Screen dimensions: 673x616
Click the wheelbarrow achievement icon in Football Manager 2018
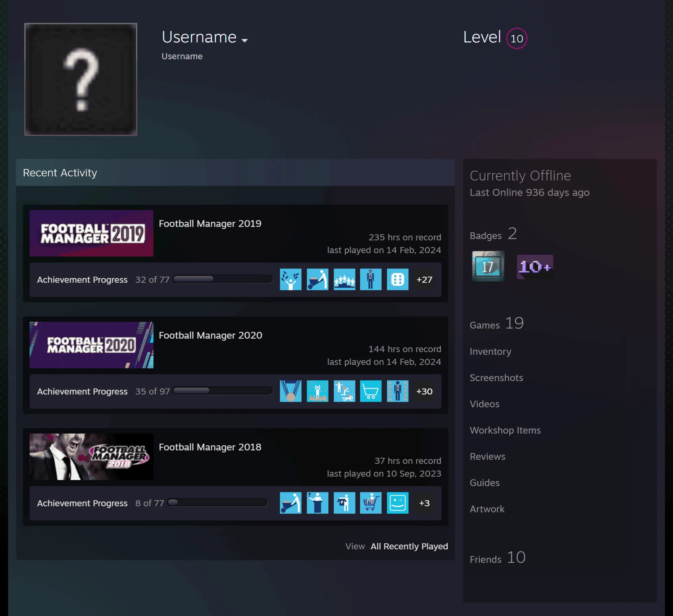pos(291,503)
